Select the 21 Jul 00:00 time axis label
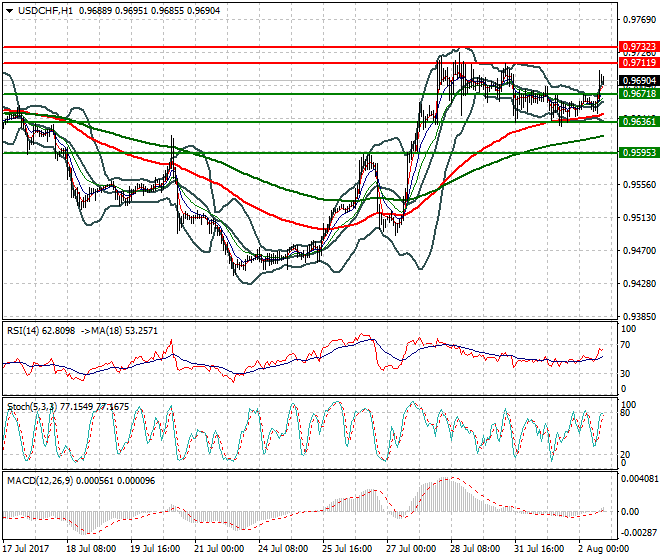Viewport: 660px width, 560px height. 219,549
